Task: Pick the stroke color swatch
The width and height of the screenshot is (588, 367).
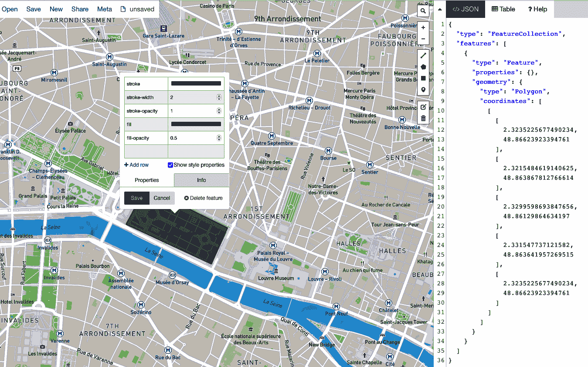Action: tap(196, 84)
